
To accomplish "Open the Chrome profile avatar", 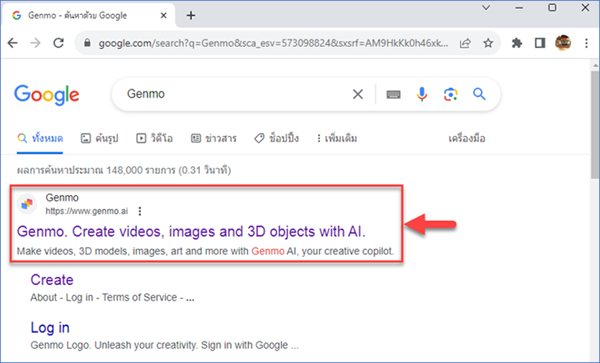I will coord(563,43).
